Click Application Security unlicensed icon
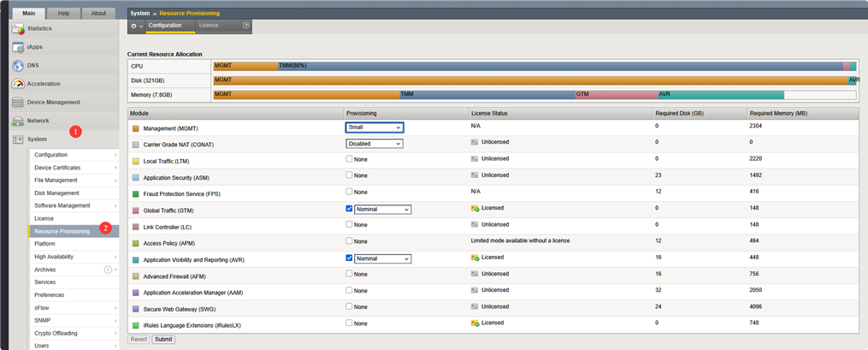This screenshot has height=350, width=868. [474, 175]
